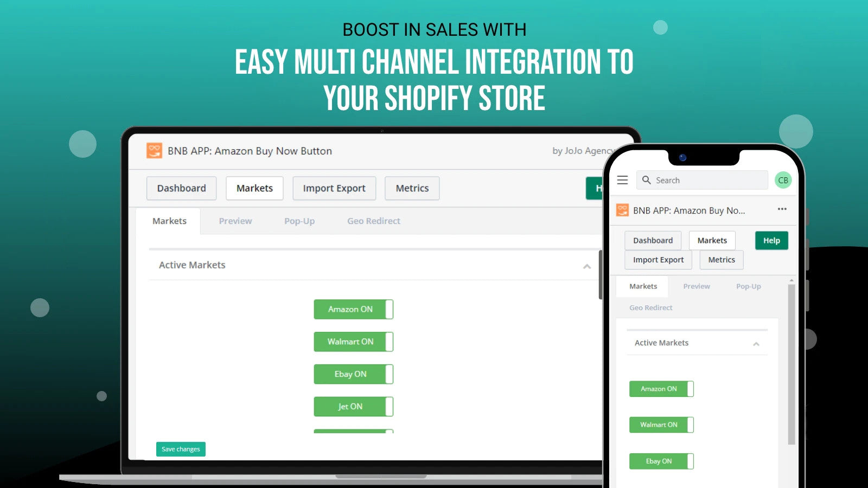This screenshot has width=868, height=488.
Task: Click the search magnifier icon on mobile
Action: (x=647, y=179)
